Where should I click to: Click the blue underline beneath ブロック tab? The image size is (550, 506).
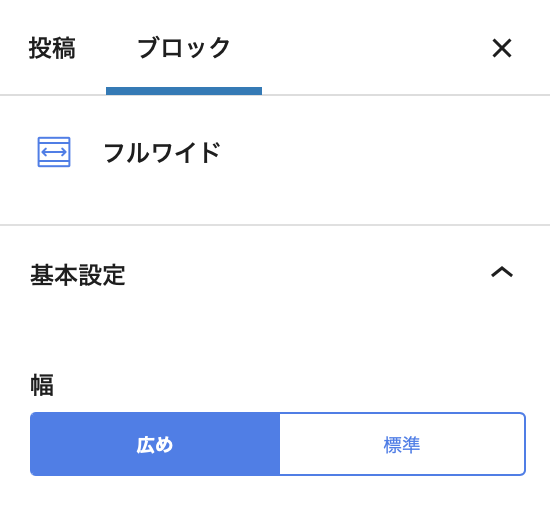pos(184,91)
